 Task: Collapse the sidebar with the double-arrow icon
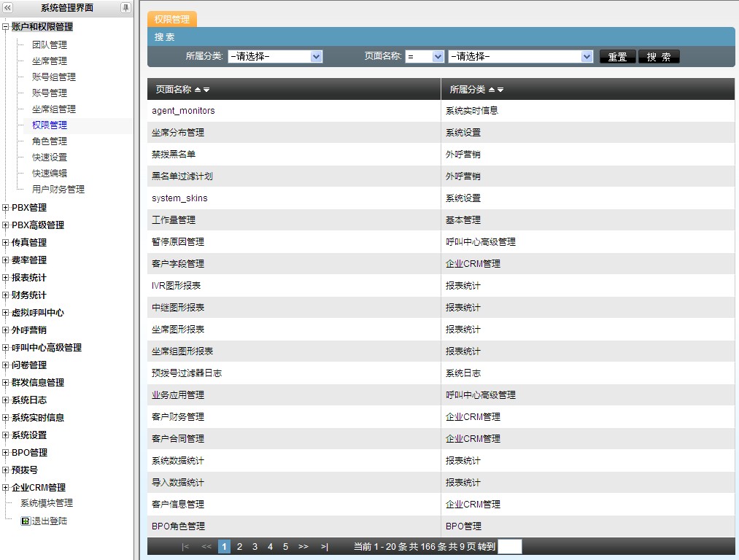pyautogui.click(x=8, y=8)
